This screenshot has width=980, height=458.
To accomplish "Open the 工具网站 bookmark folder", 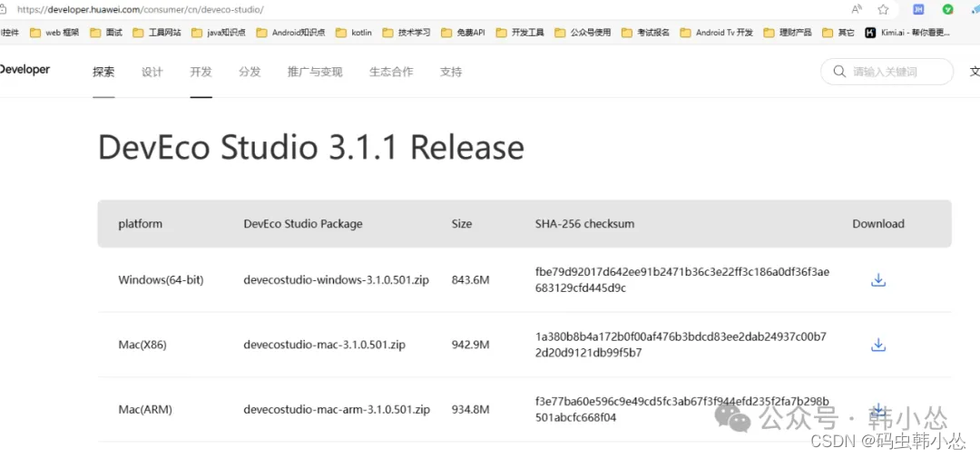I will pyautogui.click(x=157, y=33).
